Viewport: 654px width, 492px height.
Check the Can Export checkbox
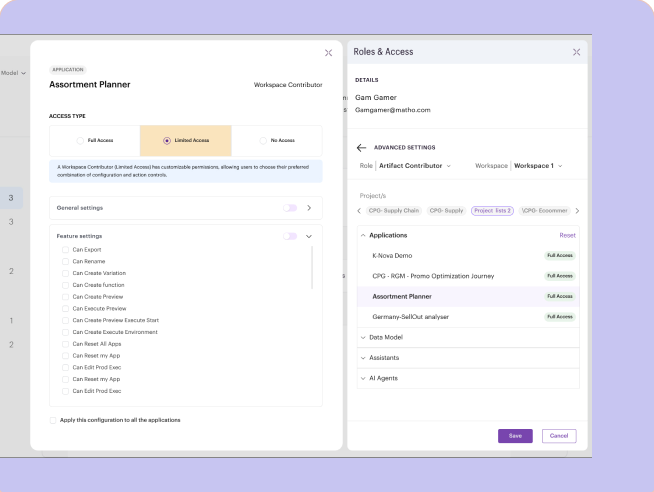click(x=65, y=250)
